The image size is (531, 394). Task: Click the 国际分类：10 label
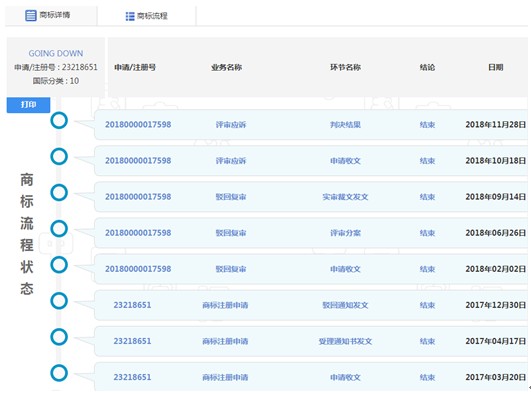tap(56, 81)
